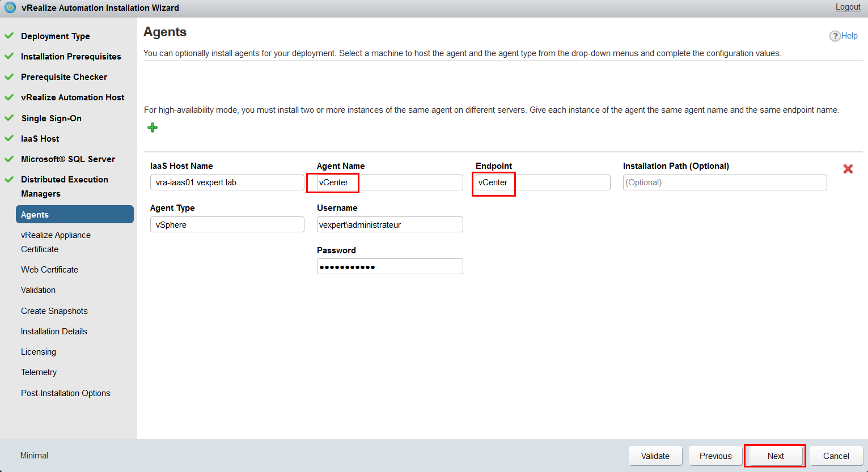Click the Validate button

pyautogui.click(x=655, y=456)
